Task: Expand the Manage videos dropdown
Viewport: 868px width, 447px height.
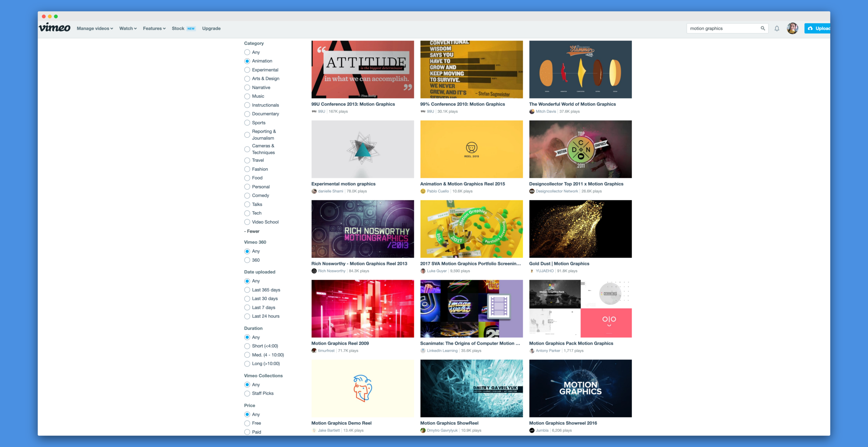Action: [95, 28]
